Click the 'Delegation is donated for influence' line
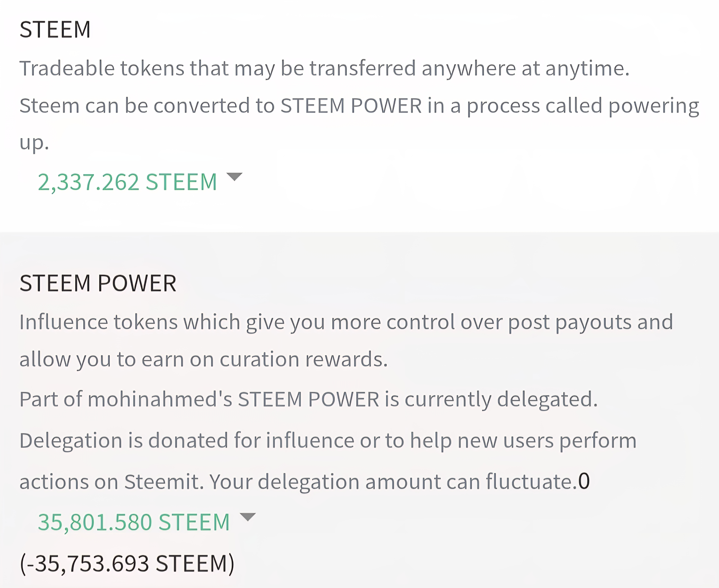 [328, 441]
